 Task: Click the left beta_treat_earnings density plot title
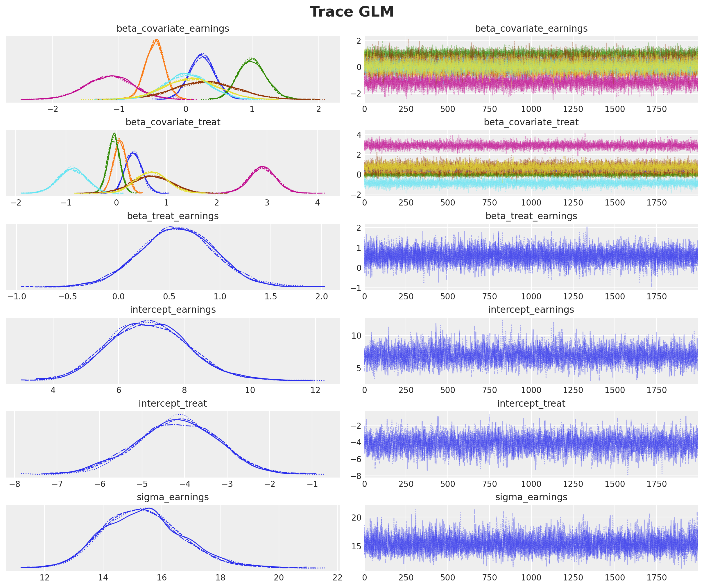[x=173, y=216]
